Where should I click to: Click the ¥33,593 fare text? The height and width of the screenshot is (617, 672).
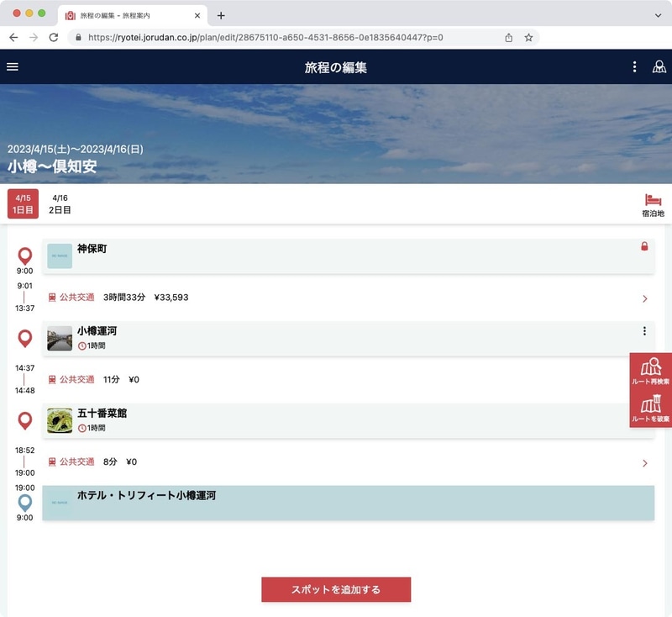point(171,298)
